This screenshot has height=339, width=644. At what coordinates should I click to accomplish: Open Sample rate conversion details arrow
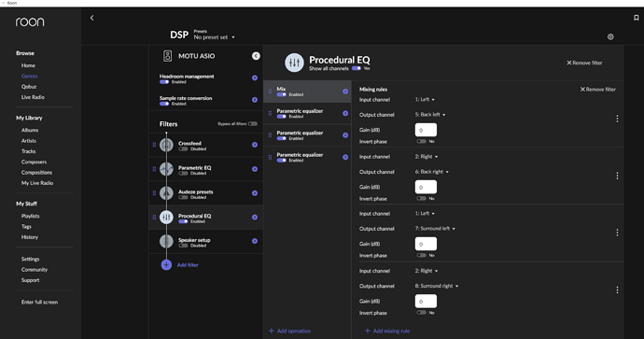pyautogui.click(x=255, y=100)
